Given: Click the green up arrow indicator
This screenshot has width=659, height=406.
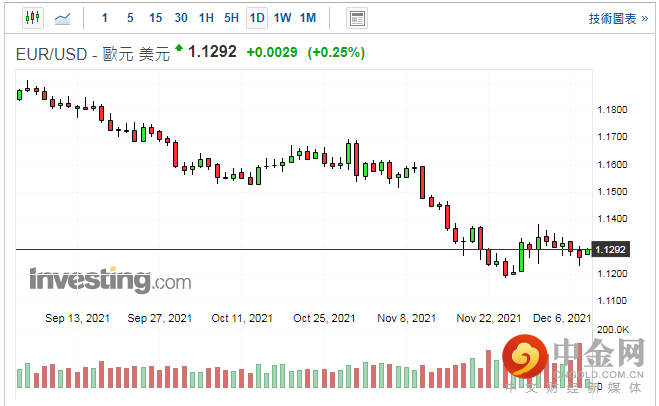Looking at the screenshot, I should [179, 47].
